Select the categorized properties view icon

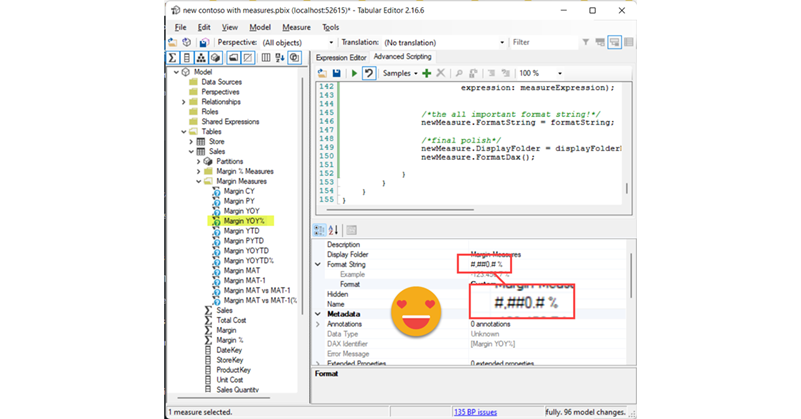point(321,230)
